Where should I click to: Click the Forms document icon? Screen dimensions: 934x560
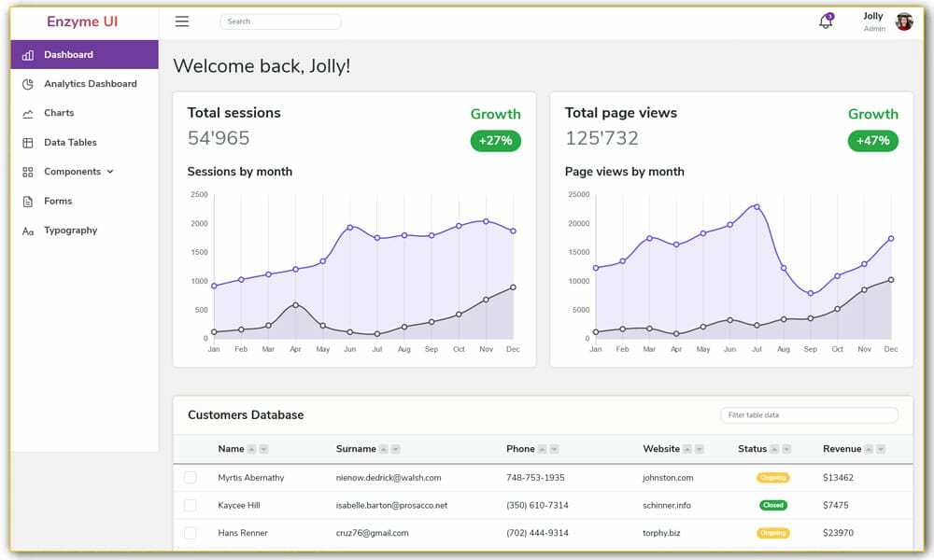tap(28, 201)
